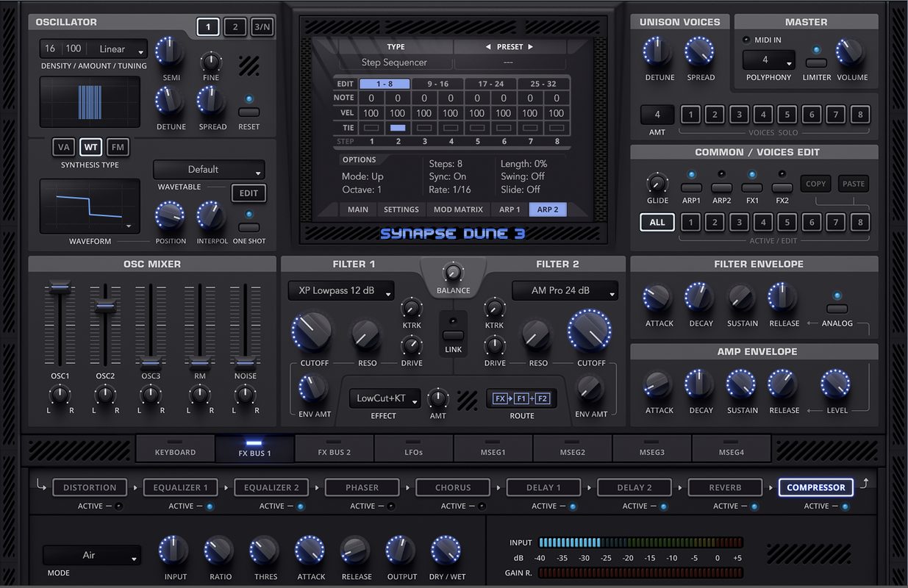Click the Unison Voices DETUNE knob
The image size is (908, 588).
pos(658,53)
